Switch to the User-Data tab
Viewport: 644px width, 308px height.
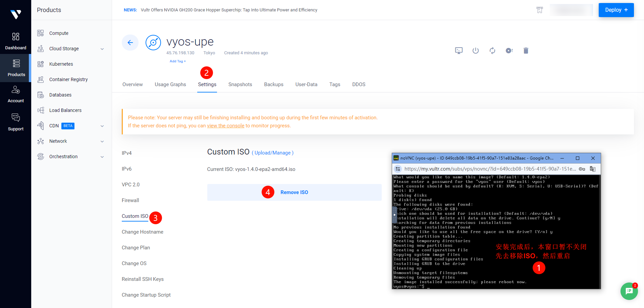click(306, 84)
